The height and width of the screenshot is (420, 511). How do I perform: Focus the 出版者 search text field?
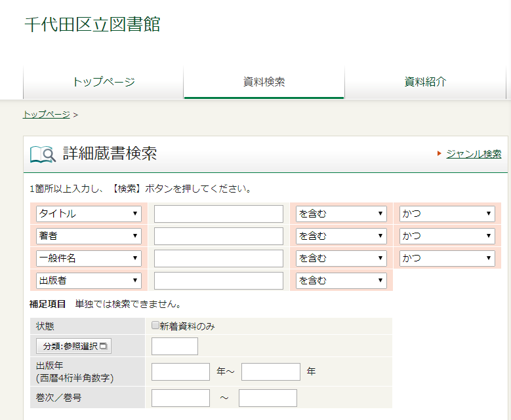coord(218,280)
